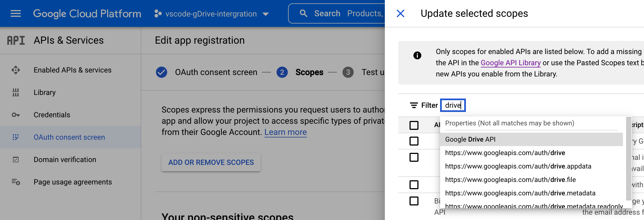Click the Enabled APIs & services icon
This screenshot has height=220, width=644.
[16, 70]
